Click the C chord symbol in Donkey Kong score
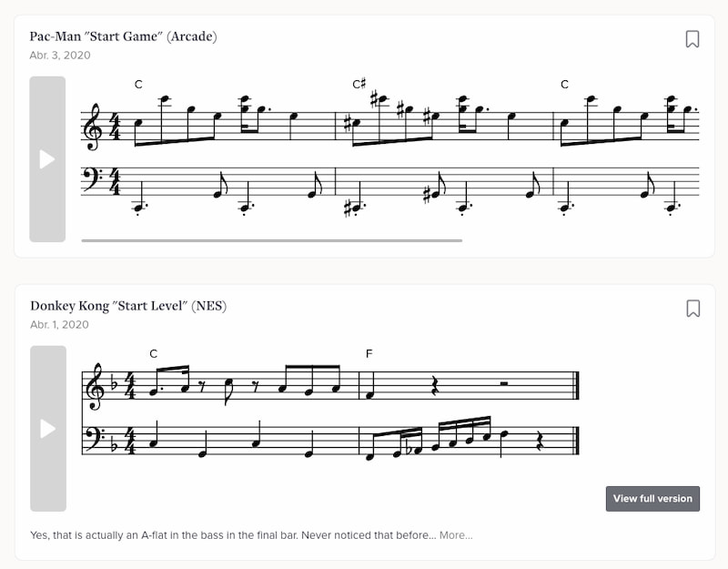This screenshot has height=569, width=728. (x=153, y=353)
